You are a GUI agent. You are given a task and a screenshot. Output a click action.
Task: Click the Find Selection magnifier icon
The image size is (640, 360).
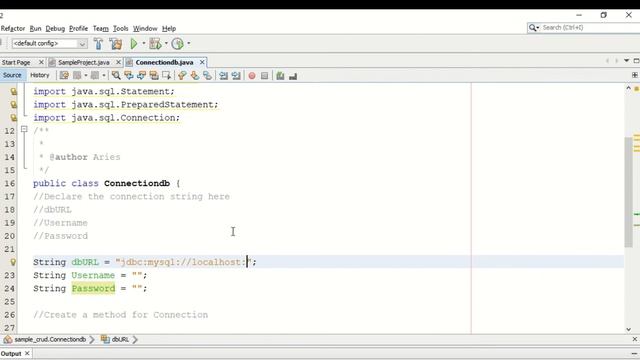tap(116, 76)
